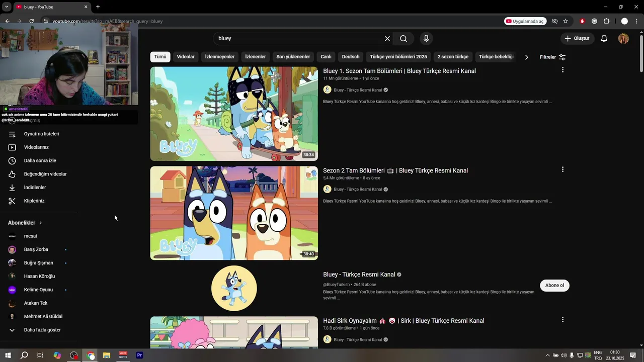The width and height of the screenshot is (644, 362).
Task: Go back to the previous page
Action: point(7,21)
